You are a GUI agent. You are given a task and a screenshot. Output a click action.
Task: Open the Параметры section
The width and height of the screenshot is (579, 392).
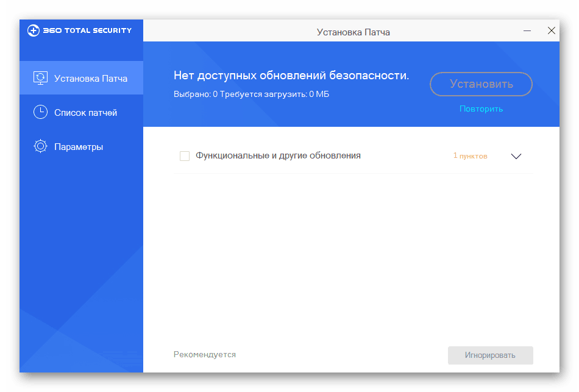[79, 146]
